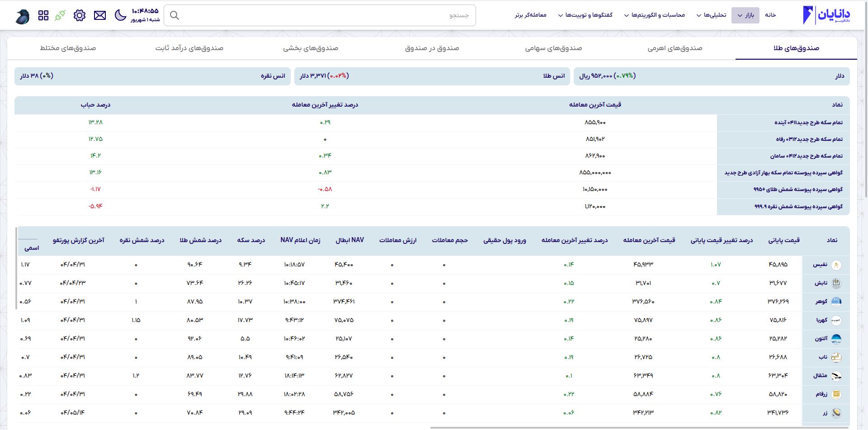Image resolution: width=868 pixels, height=430 pixels.
Task: Switch to صندوق‌های اهرمی tab
Action: point(675,48)
